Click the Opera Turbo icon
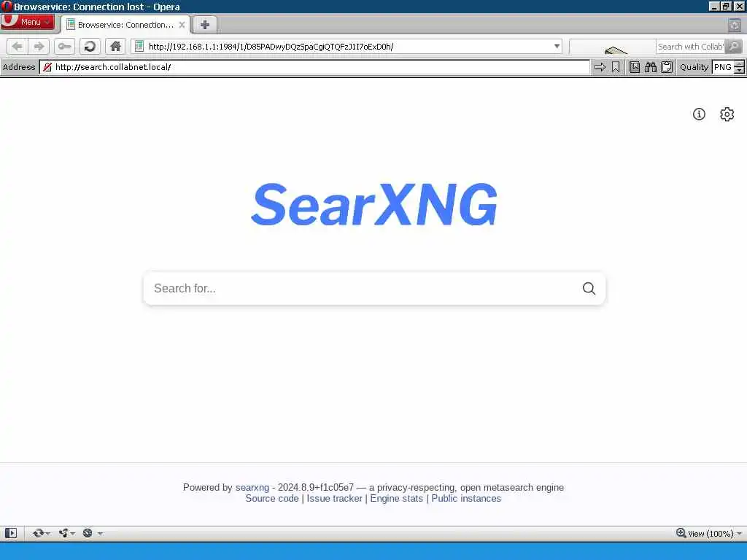747x560 pixels. coord(88,533)
